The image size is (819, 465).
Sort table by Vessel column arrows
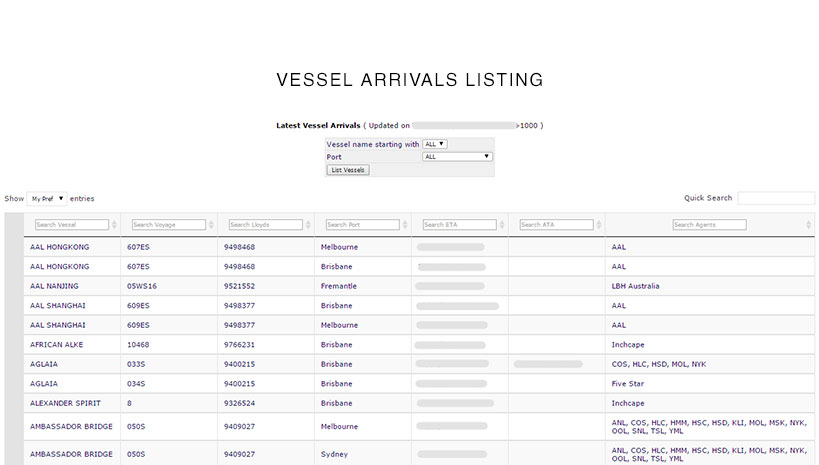115,225
